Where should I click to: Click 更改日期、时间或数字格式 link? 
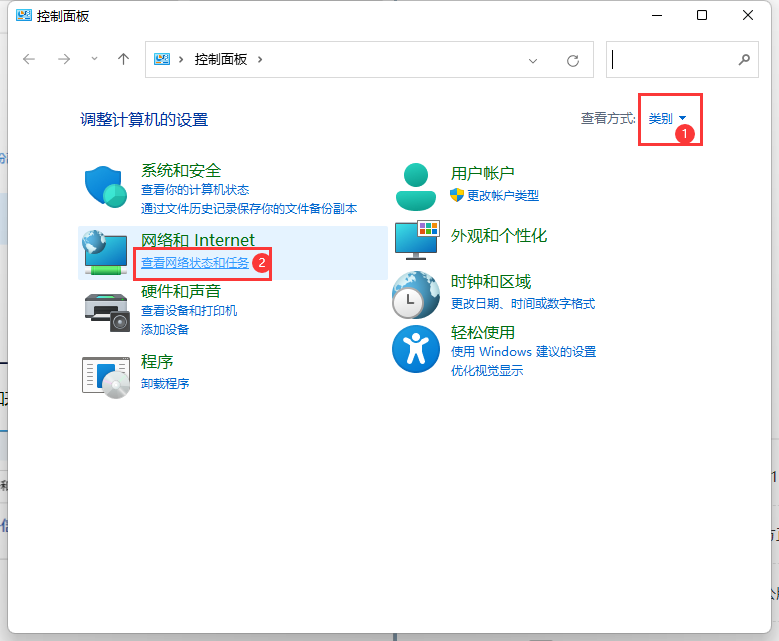pyautogui.click(x=523, y=304)
